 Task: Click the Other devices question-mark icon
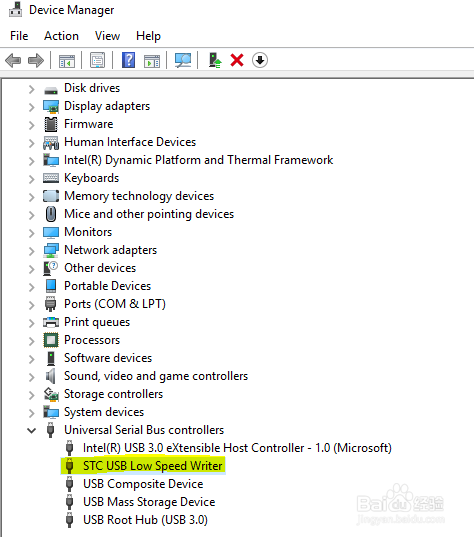[51, 268]
